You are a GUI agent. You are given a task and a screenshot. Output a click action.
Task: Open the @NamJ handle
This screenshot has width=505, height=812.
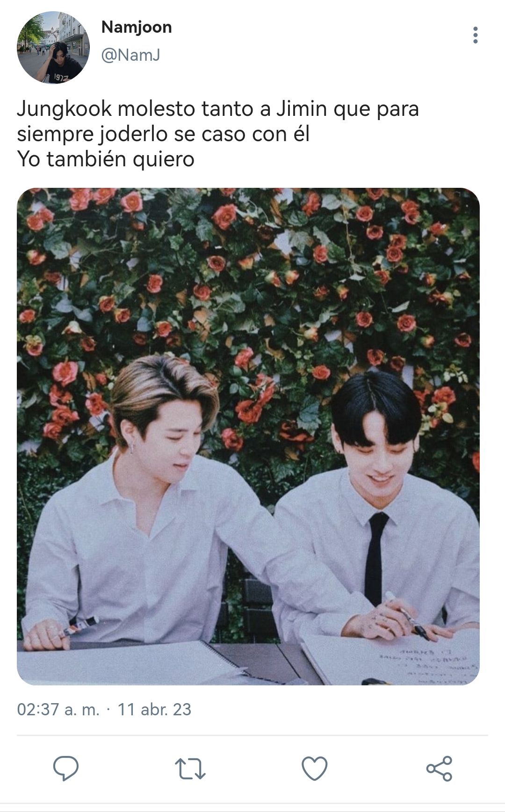131,55
